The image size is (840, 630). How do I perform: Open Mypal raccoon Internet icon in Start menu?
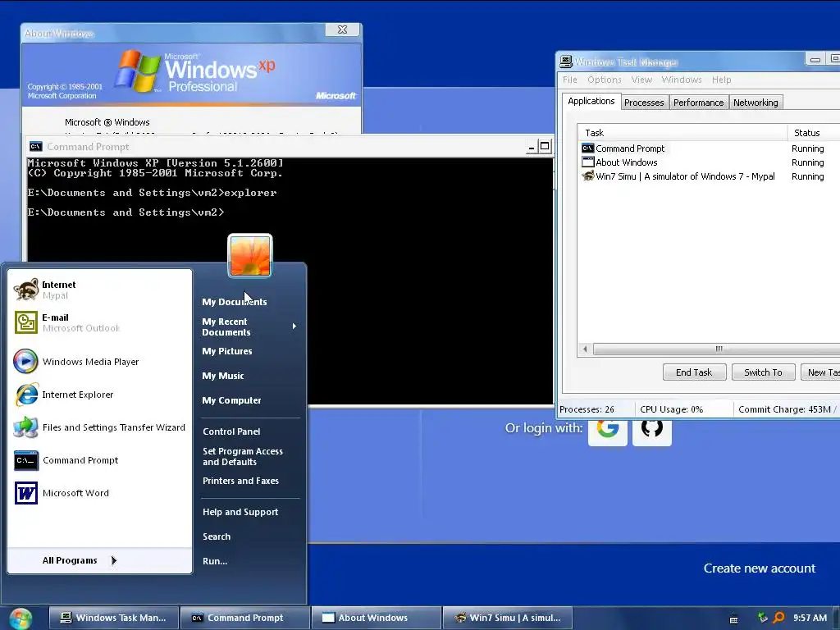click(25, 290)
